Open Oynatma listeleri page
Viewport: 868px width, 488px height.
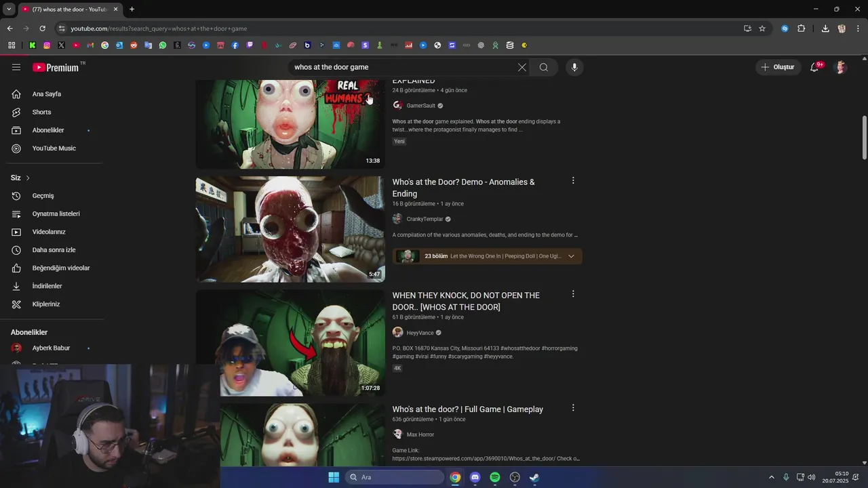54,213
